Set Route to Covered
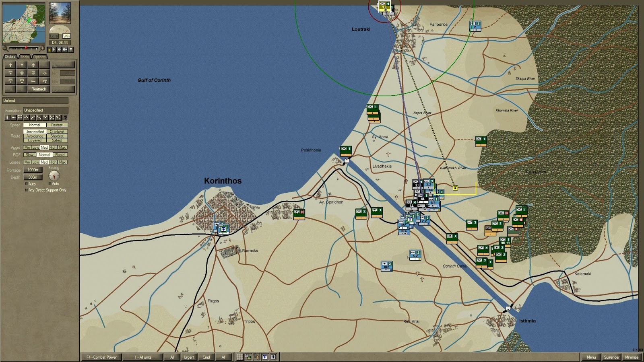 tap(35, 140)
